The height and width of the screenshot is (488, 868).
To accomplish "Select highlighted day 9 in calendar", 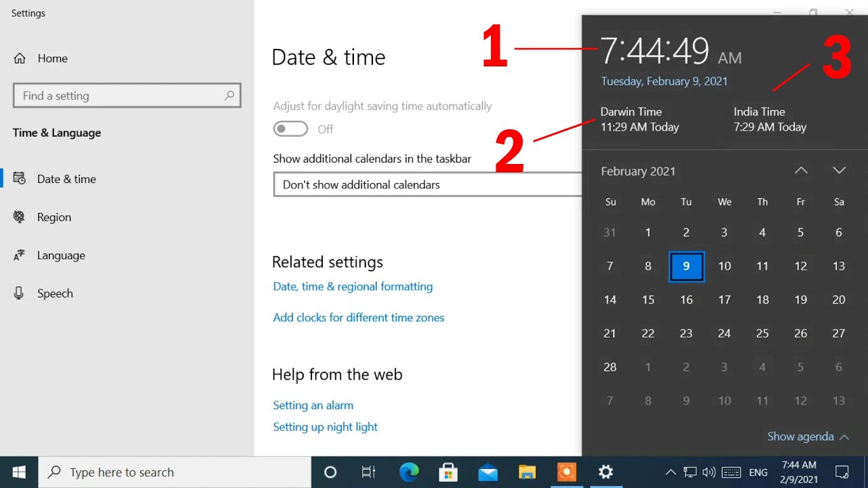I will point(686,266).
